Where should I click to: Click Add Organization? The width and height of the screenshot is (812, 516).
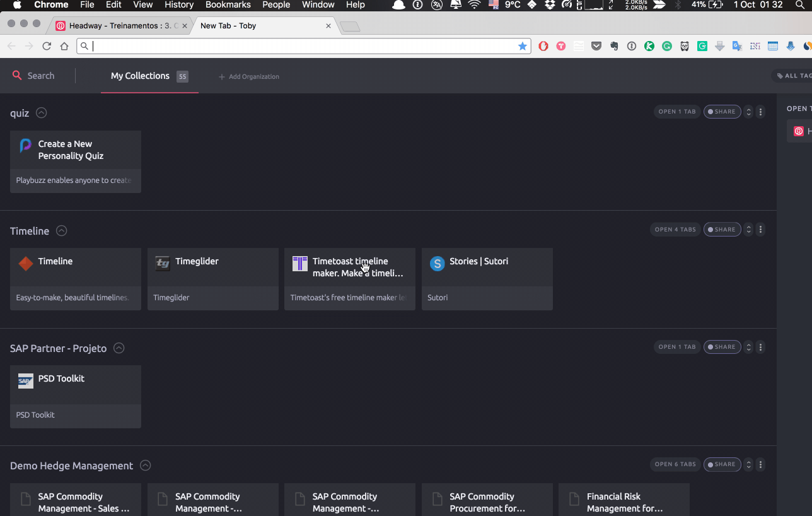click(x=249, y=77)
